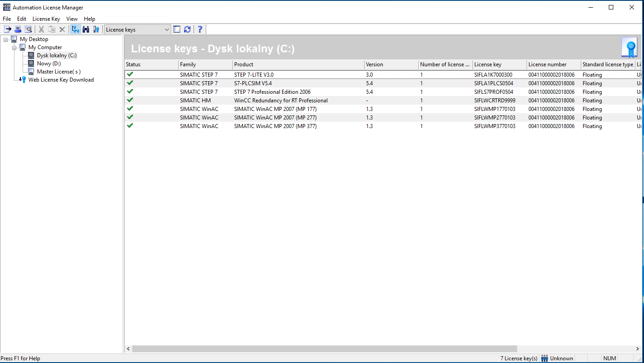Click the green checkmark for STEP 7-LITE V3.0

coord(130,74)
